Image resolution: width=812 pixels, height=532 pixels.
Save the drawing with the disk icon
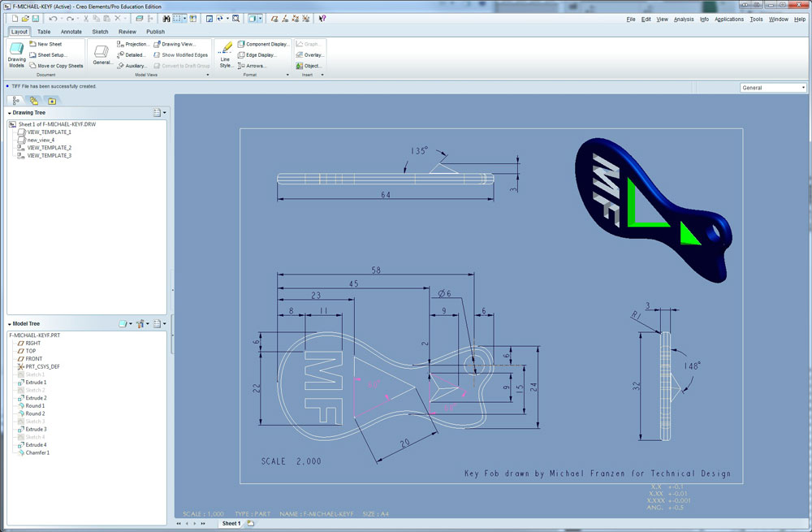coord(35,19)
